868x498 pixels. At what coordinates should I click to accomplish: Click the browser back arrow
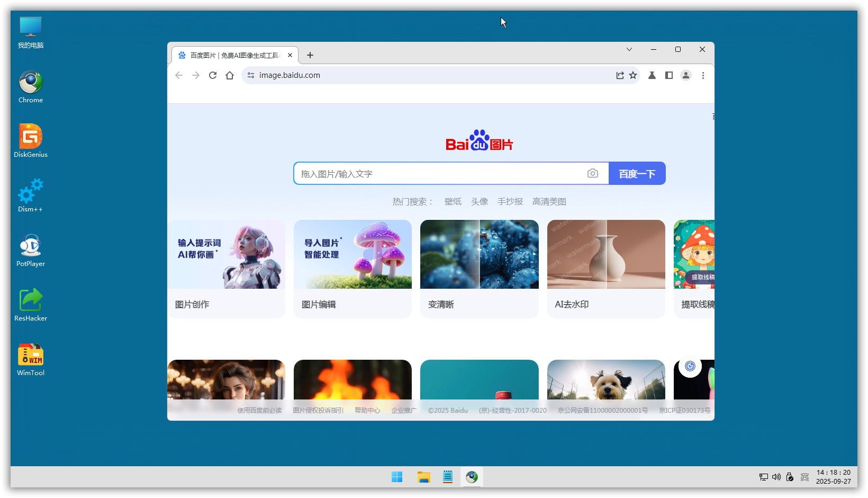(x=179, y=75)
